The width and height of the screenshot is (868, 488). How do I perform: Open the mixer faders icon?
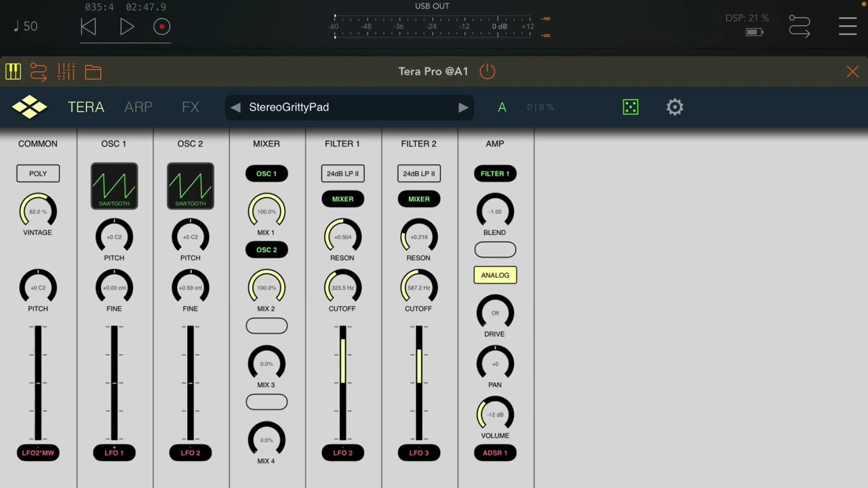pyautogui.click(x=66, y=71)
